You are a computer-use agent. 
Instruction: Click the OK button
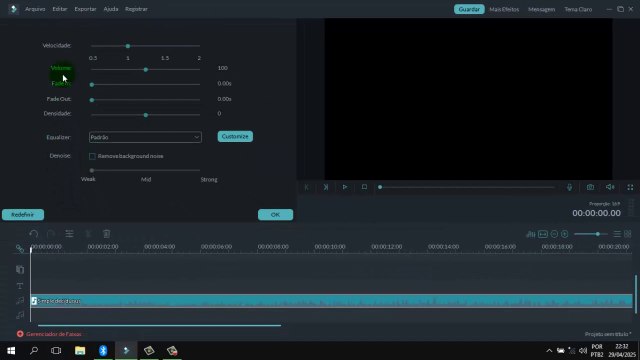[x=276, y=215]
